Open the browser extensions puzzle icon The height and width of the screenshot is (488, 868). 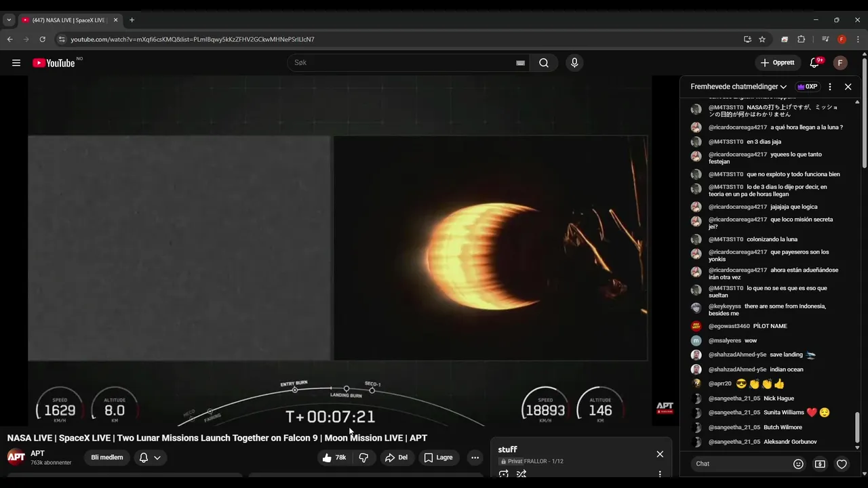(801, 39)
